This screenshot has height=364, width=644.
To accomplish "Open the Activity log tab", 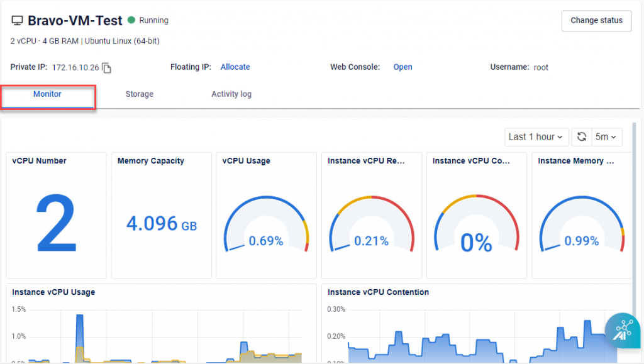I will tap(231, 94).
